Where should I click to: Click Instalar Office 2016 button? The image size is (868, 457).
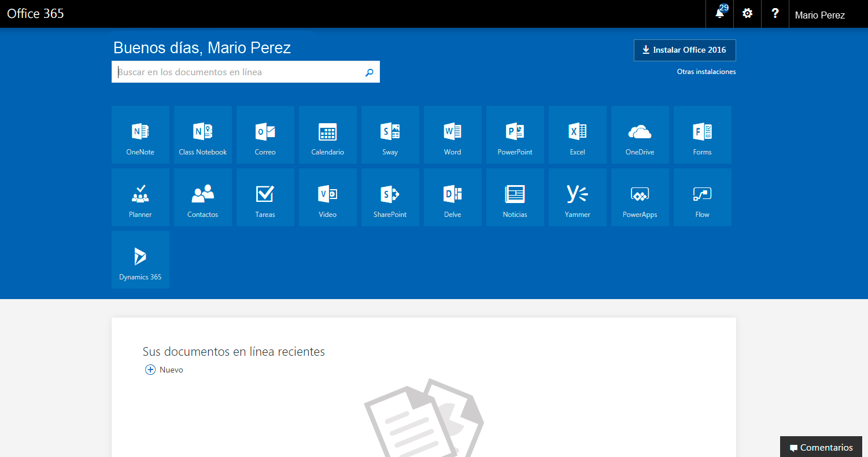(685, 50)
